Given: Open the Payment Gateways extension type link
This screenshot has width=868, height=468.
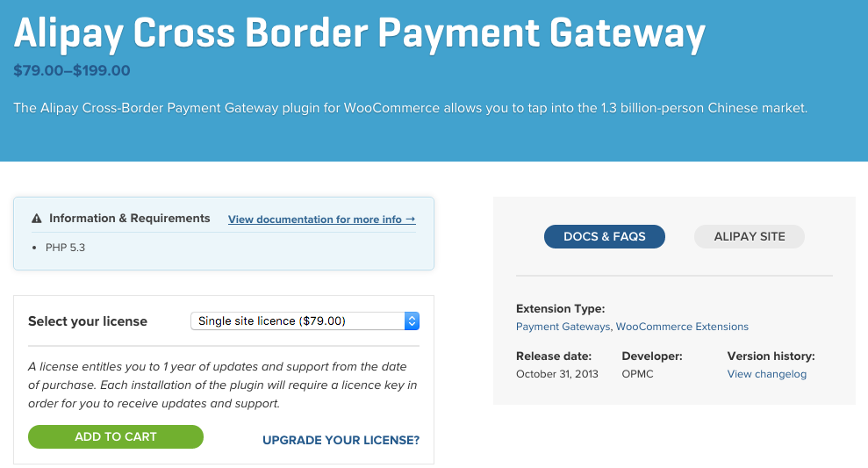Looking at the screenshot, I should coord(563,327).
